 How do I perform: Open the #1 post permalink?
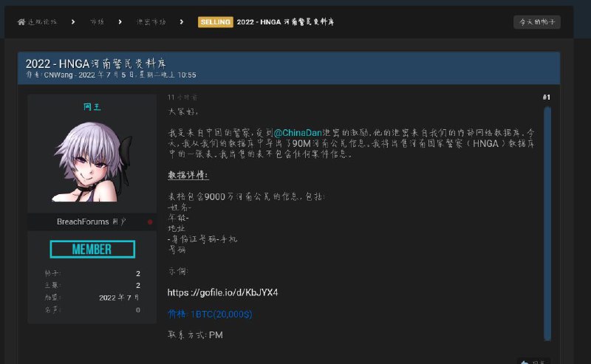[x=546, y=97]
